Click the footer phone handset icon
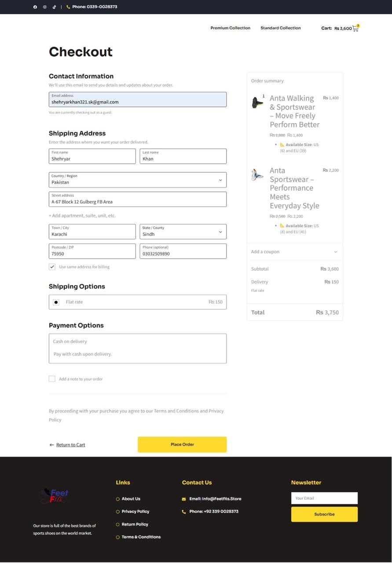This screenshot has height=563, width=392. [x=184, y=512]
